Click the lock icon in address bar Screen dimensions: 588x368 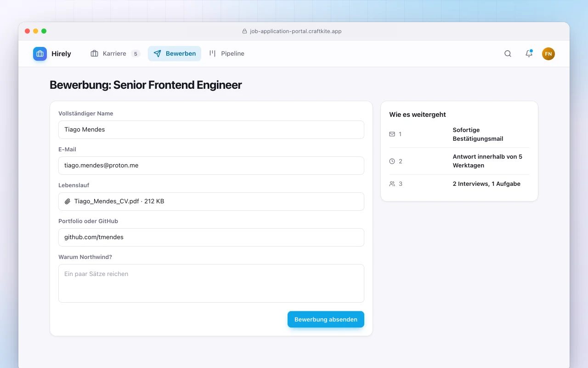click(244, 31)
